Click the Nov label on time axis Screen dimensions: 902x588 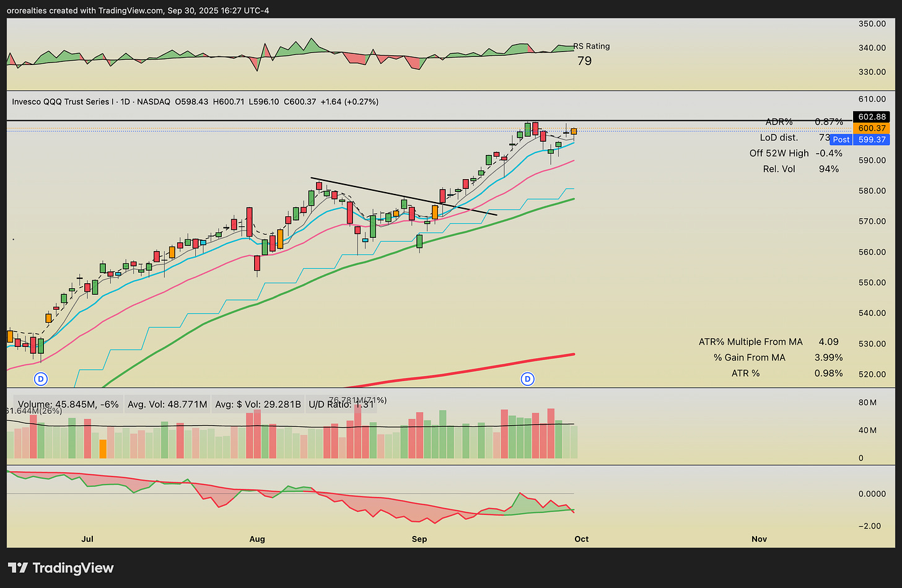point(759,539)
